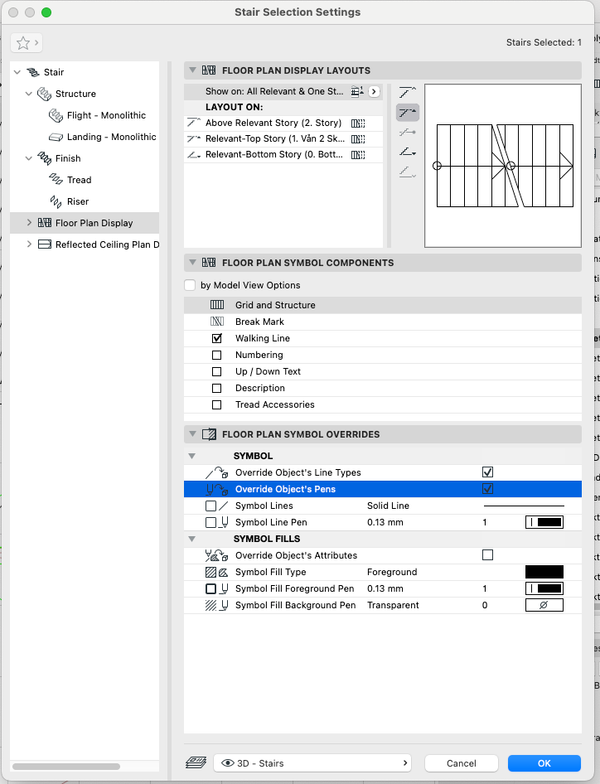Click the Symbol Line Pen color swatch
This screenshot has width=600, height=784.
[x=544, y=522]
